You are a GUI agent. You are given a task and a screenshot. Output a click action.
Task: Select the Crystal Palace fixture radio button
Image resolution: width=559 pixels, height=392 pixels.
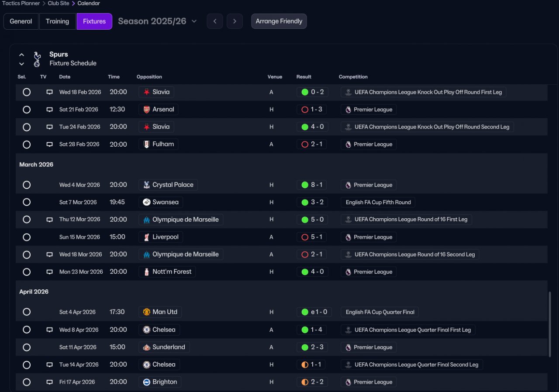coord(27,185)
